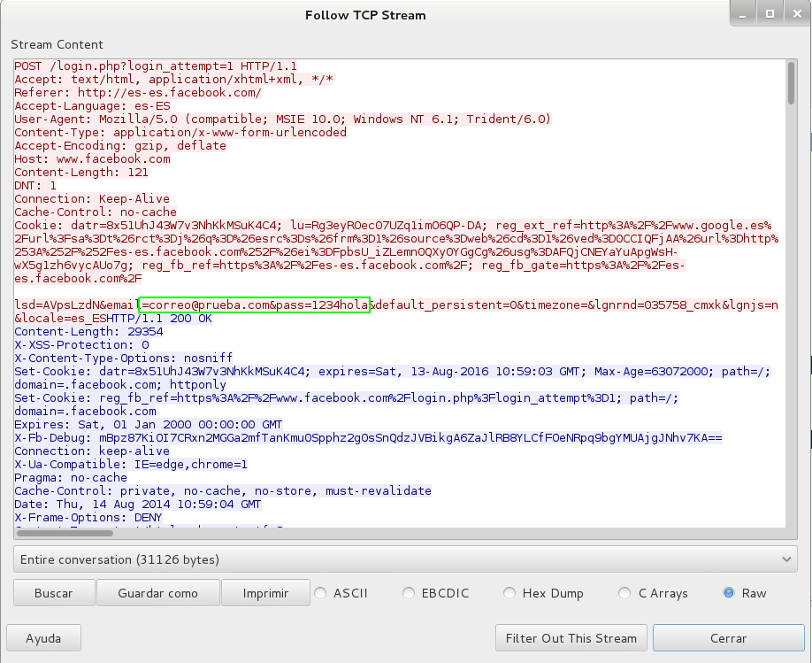Click the 'X-Frame-Options: DENY' line

pyautogui.click(x=88, y=517)
